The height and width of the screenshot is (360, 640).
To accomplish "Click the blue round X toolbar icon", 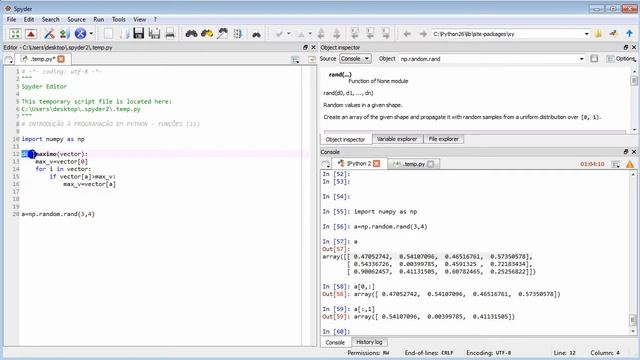I will (80, 33).
